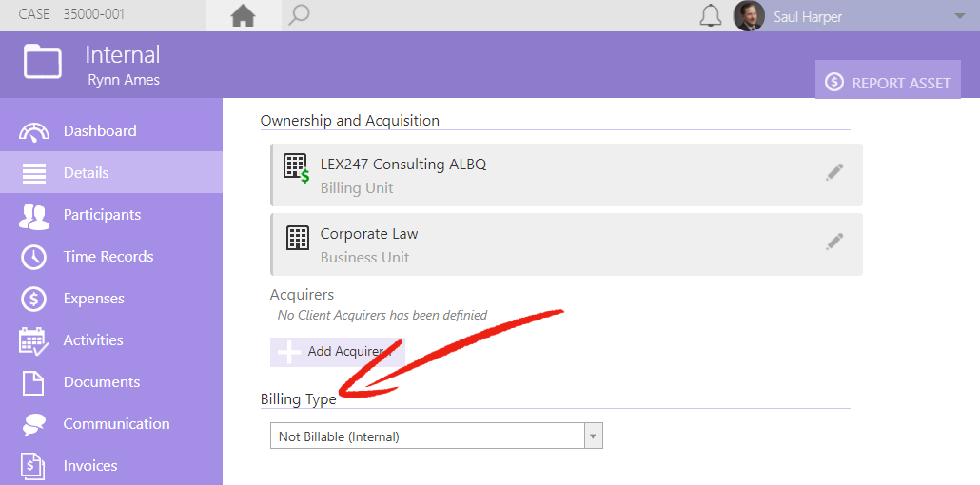Open Time Records clock icon
This screenshot has height=485, width=980.
[33, 258]
